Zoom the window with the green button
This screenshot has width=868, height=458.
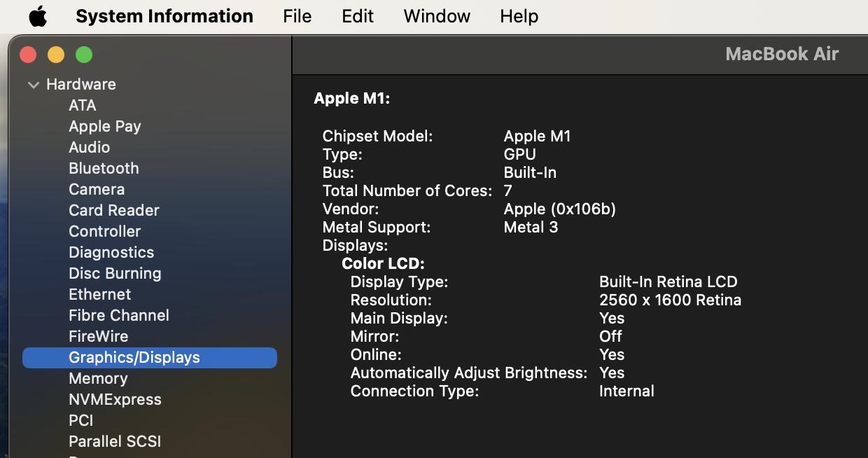[x=84, y=55]
